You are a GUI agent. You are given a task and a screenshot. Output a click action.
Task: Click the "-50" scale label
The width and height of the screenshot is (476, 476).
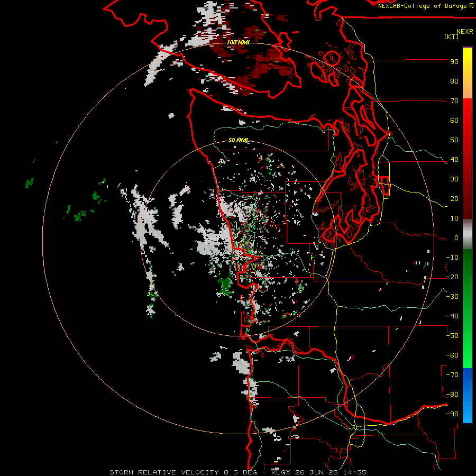[x=452, y=336]
